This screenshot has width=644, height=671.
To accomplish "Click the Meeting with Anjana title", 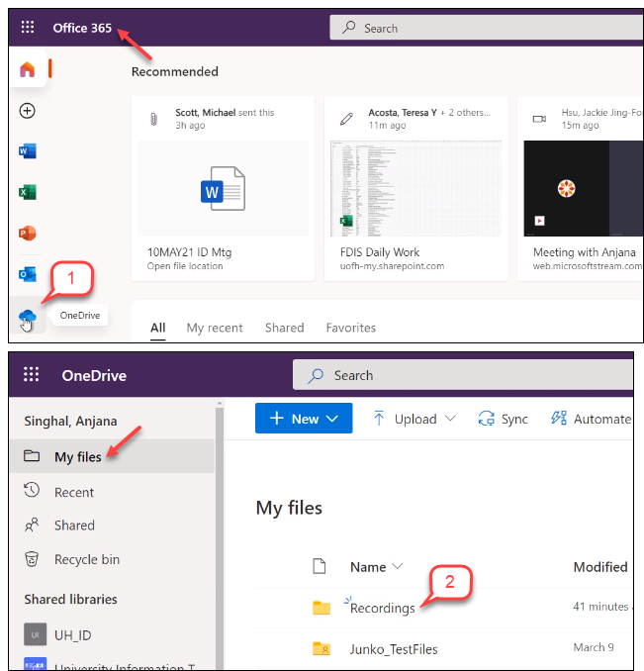I will 584,252.
